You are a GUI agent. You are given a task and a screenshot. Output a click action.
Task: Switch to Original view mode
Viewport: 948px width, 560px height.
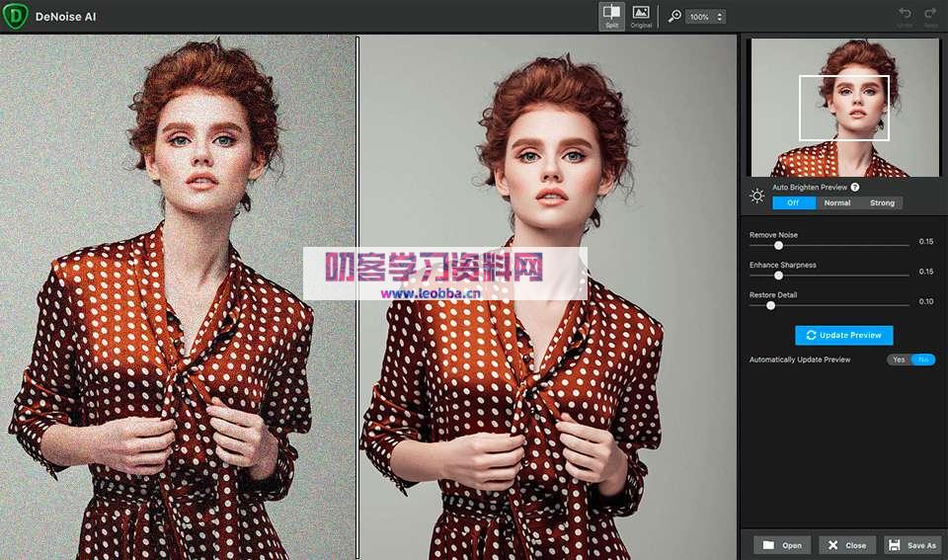click(641, 16)
